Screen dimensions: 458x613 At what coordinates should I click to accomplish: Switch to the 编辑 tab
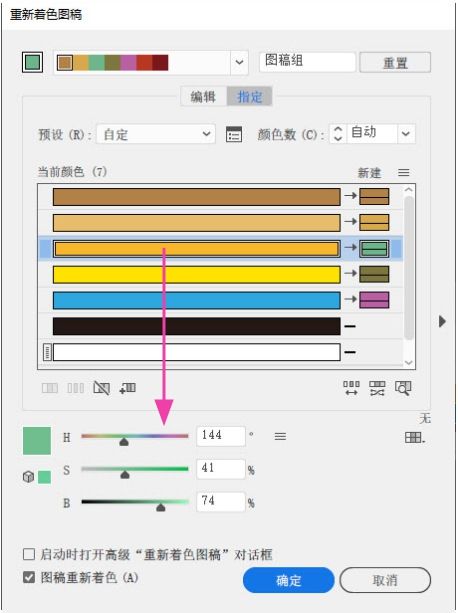tap(203, 97)
